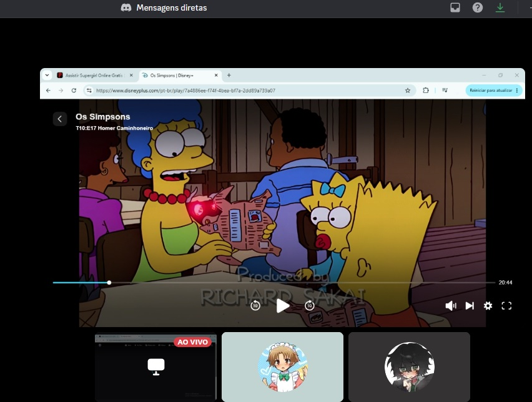This screenshot has width=532, height=402.
Task: Toggle fullscreen mode in the player
Action: tap(506, 306)
